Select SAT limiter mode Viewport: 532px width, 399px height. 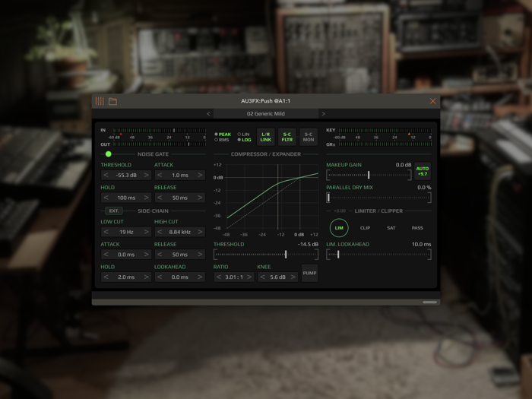tap(391, 228)
